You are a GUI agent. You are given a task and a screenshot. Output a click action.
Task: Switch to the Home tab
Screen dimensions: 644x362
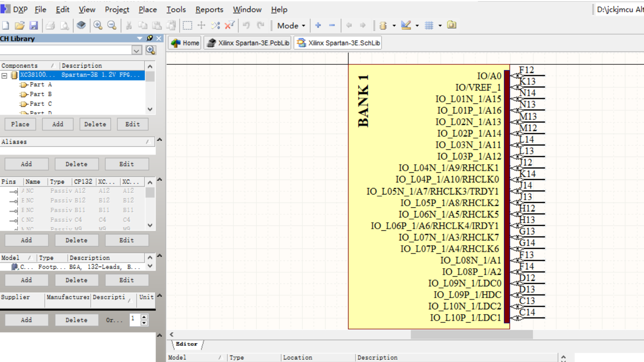click(x=185, y=43)
